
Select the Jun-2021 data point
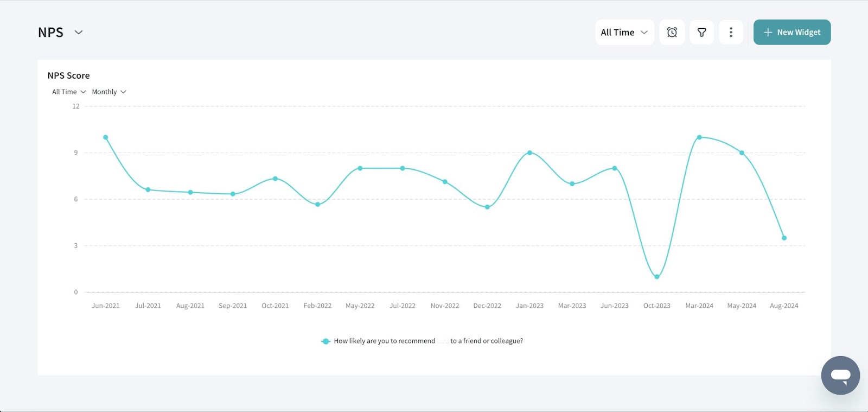coord(106,137)
